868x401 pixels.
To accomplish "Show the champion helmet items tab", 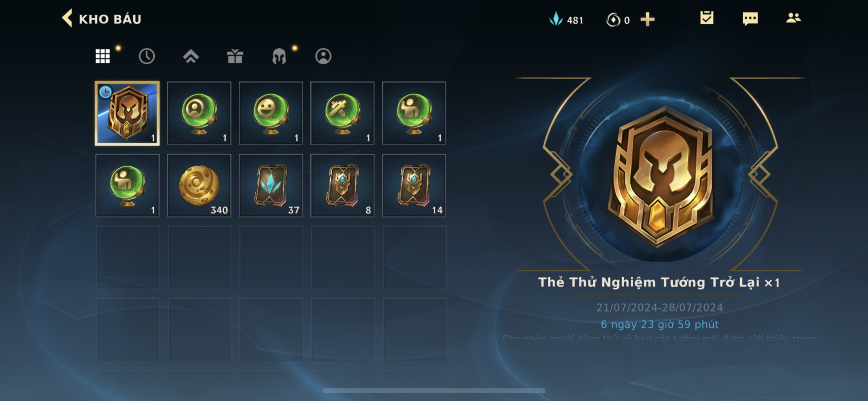I will pyautogui.click(x=279, y=56).
